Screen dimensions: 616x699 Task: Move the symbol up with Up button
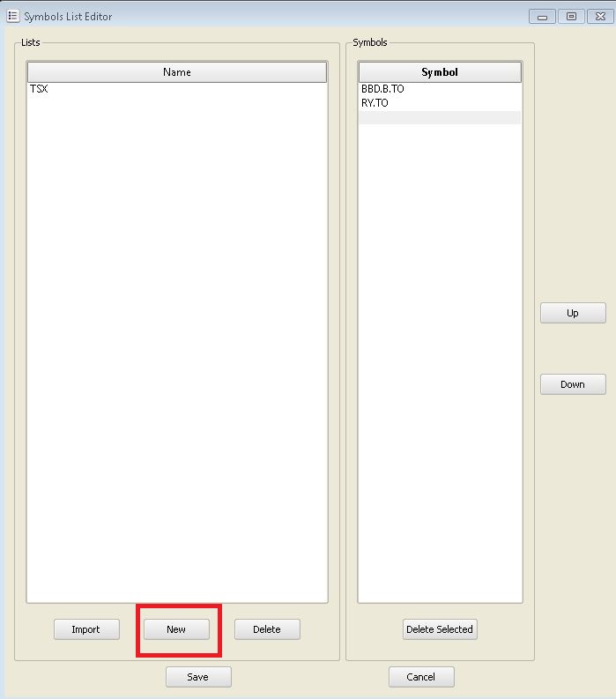tap(573, 313)
